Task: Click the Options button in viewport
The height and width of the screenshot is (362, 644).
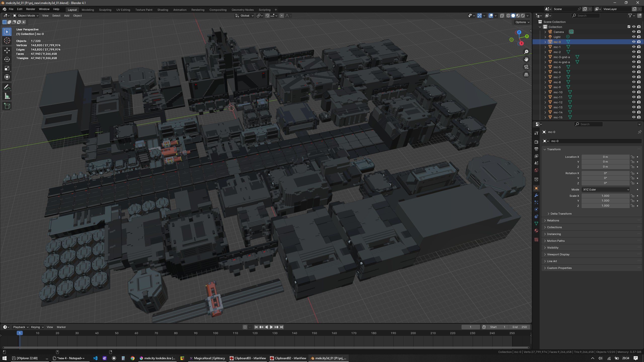Action: [522, 22]
